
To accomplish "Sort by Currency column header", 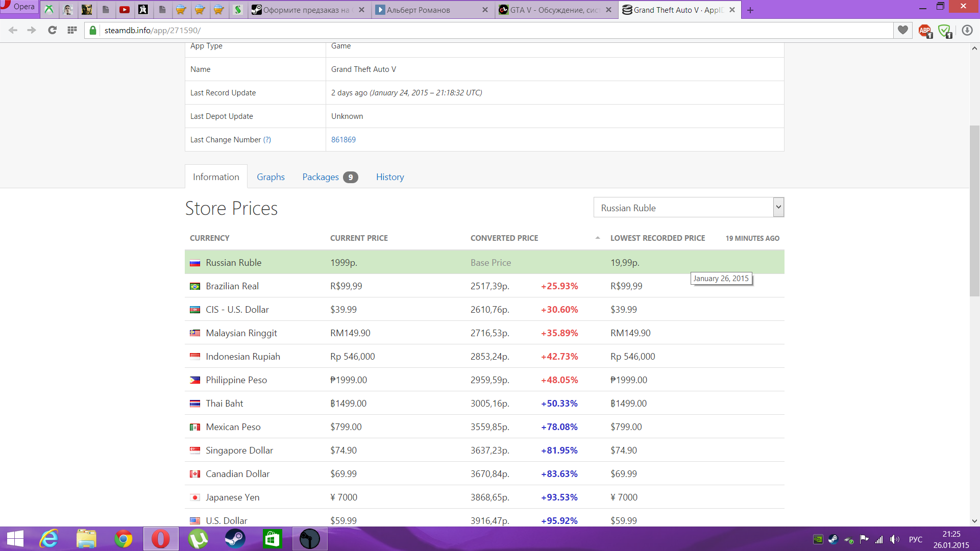I will [x=209, y=238].
